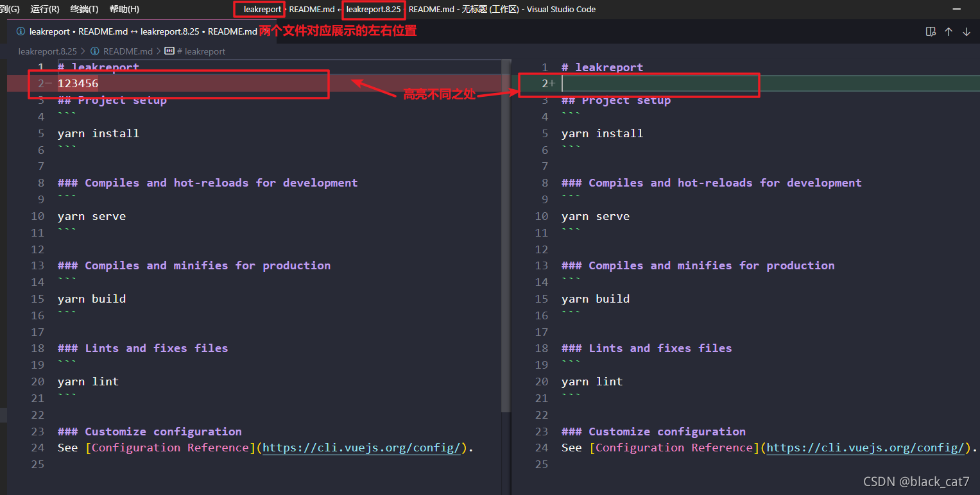
Task: Click Configuration Reference text in right pane
Action: pos(674,448)
